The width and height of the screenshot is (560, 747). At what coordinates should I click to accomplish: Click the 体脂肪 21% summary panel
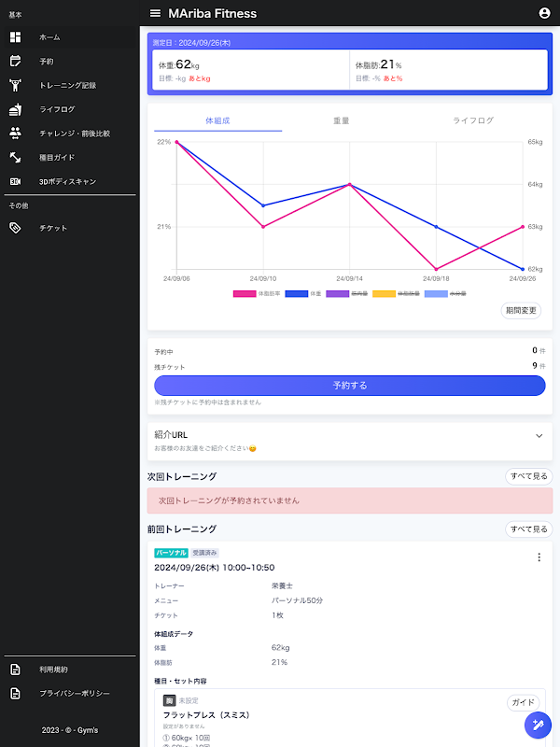(449, 69)
